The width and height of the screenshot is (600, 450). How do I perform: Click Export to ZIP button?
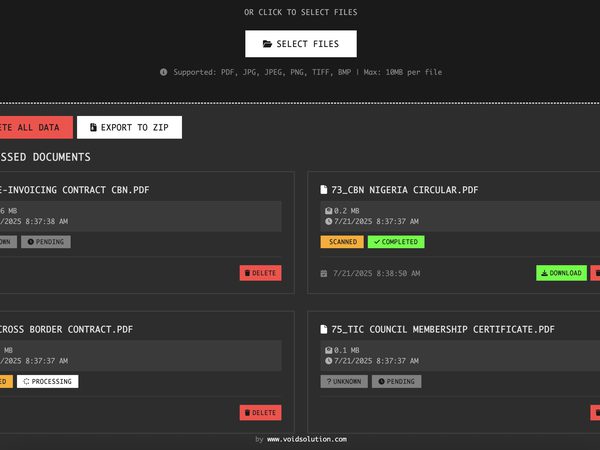click(129, 127)
